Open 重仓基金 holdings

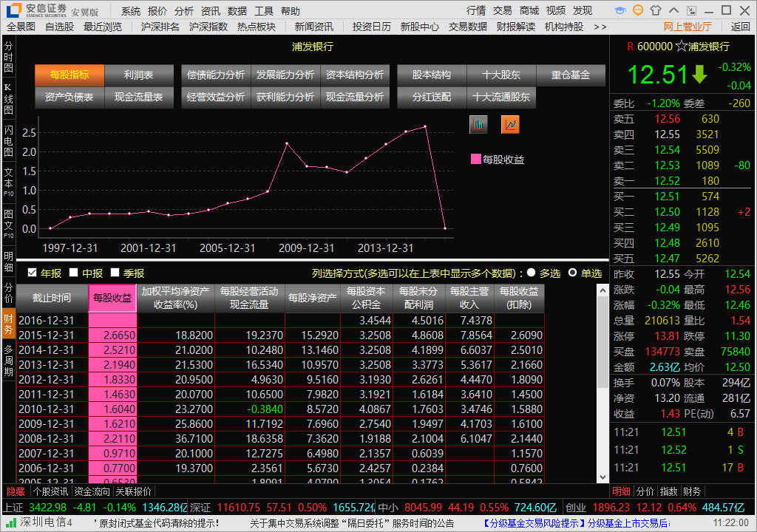point(571,75)
